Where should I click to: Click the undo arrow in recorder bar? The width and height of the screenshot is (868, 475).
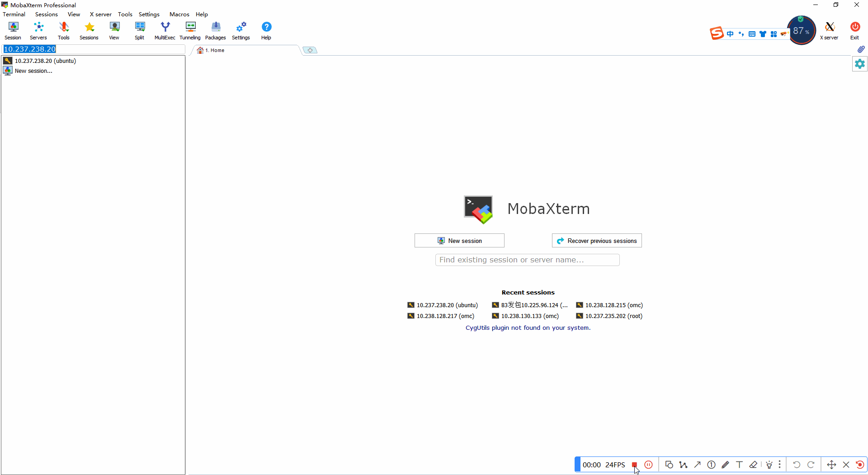click(797, 465)
